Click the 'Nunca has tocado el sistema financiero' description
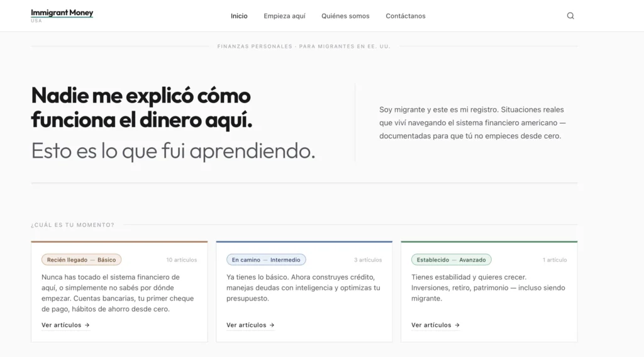 pos(118,293)
